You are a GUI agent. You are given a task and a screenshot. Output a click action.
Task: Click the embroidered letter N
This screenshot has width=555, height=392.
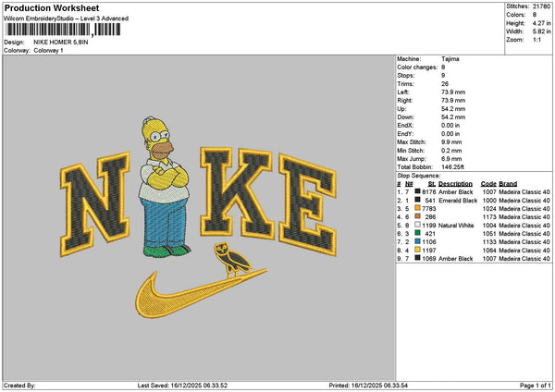95,203
